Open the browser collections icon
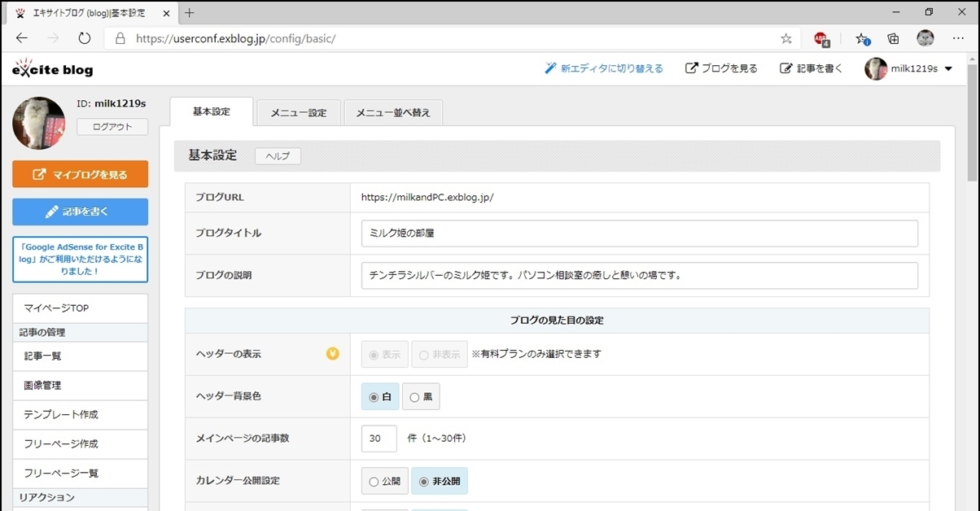 pyautogui.click(x=893, y=38)
